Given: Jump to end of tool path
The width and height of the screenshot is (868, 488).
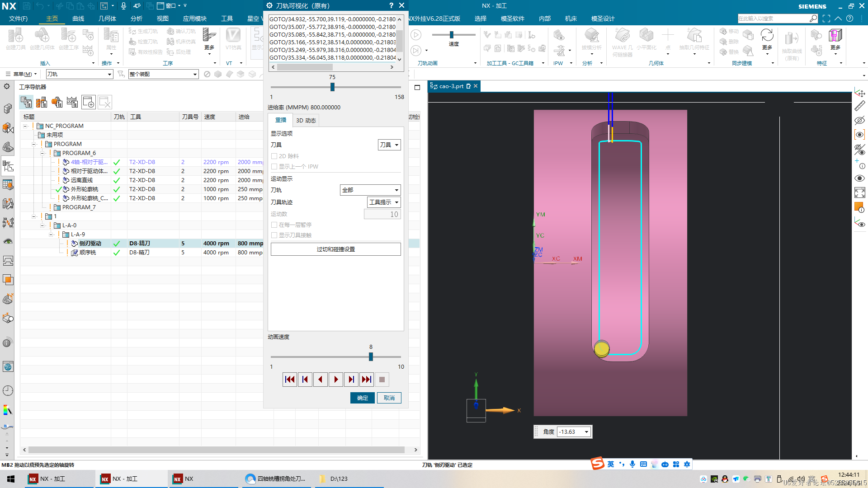Looking at the screenshot, I should pyautogui.click(x=367, y=380).
